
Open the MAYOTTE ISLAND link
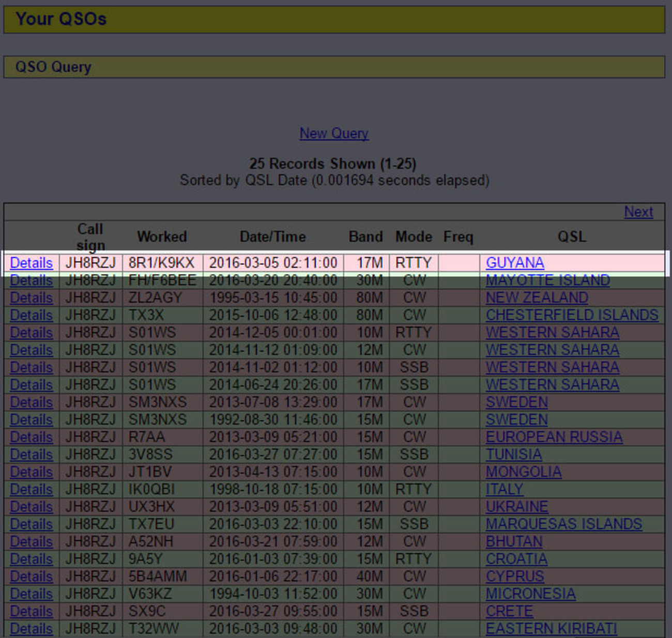point(547,281)
